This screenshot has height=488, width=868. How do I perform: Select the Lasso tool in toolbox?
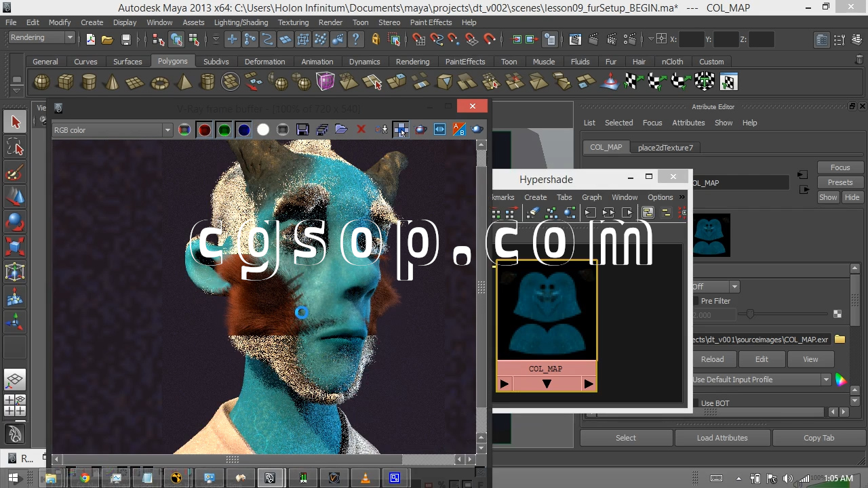tap(15, 147)
